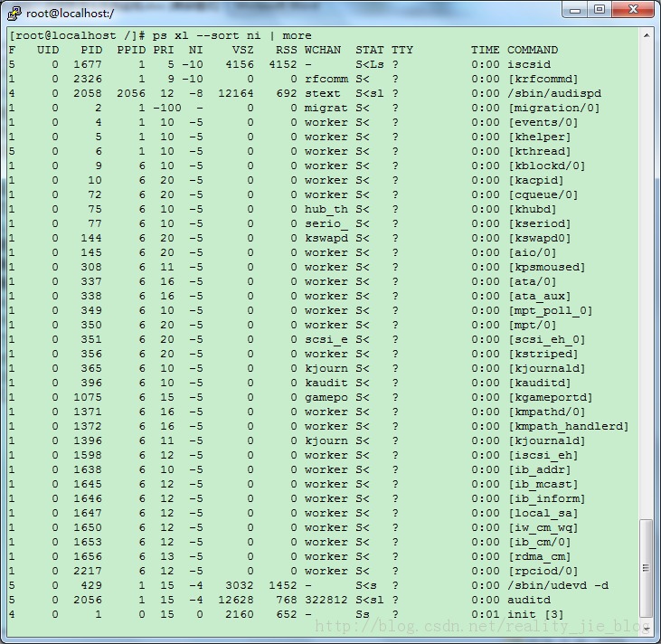This screenshot has height=644, width=661.
Task: Select the [kswapd0] process entry
Action: click(540, 238)
